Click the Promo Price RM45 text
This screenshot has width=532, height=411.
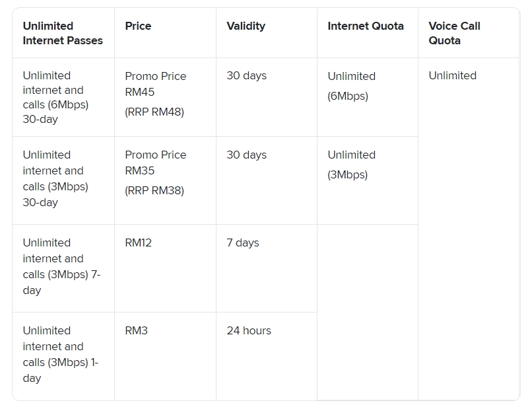coord(155,84)
